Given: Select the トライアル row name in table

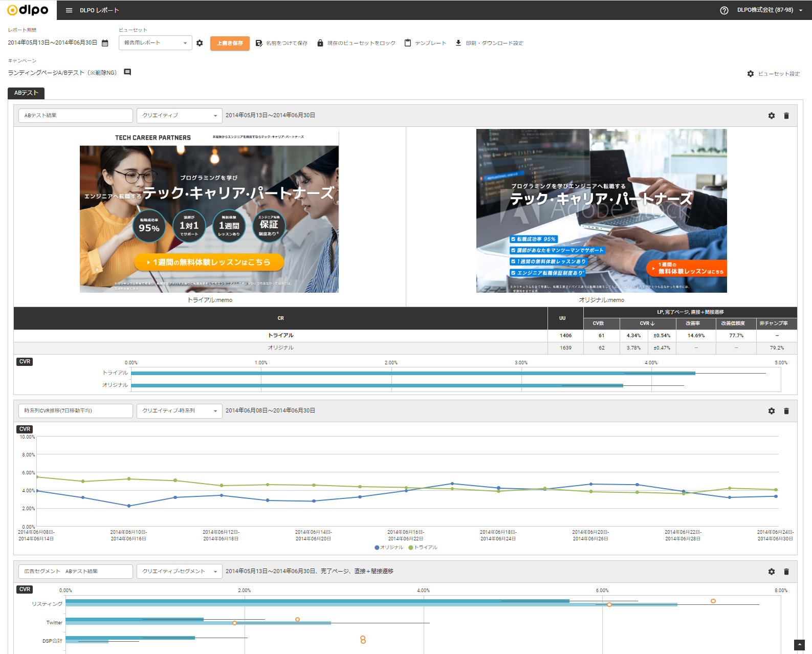Looking at the screenshot, I should [281, 336].
